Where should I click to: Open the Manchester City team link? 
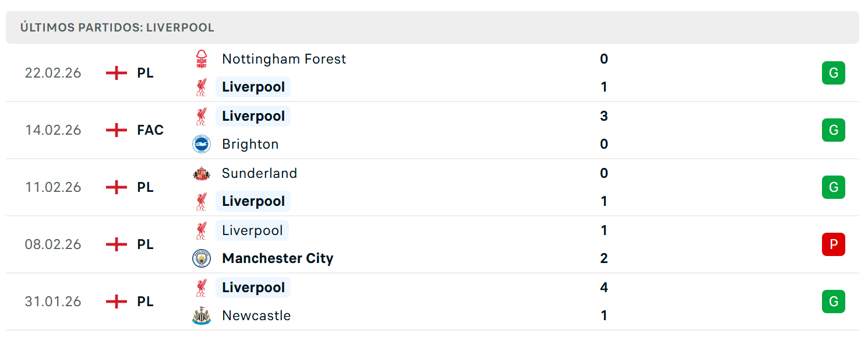(278, 258)
